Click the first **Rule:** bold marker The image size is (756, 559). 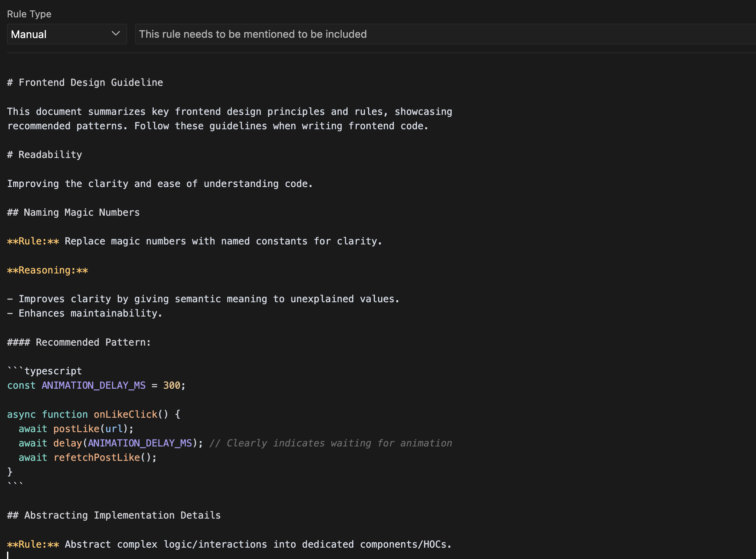(x=33, y=241)
